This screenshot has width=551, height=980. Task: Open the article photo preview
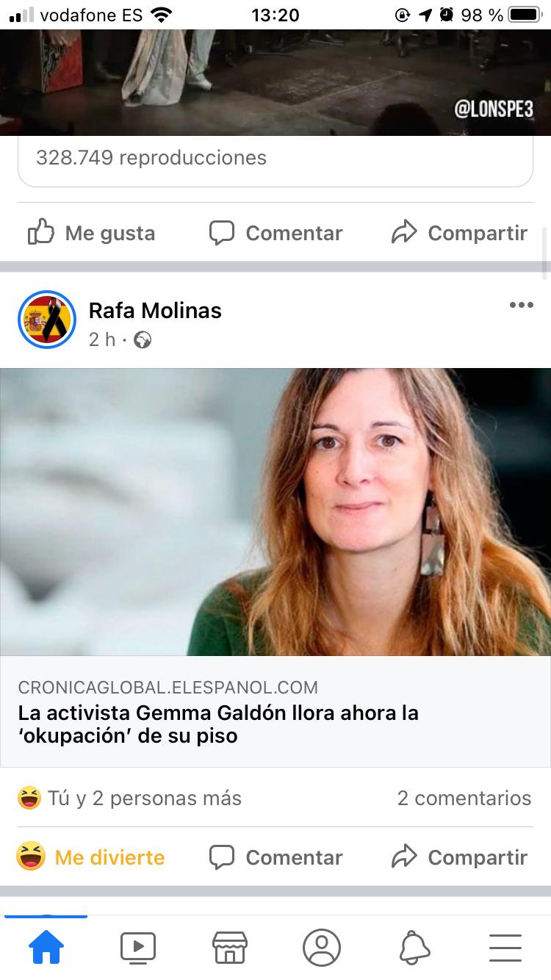[x=275, y=512]
